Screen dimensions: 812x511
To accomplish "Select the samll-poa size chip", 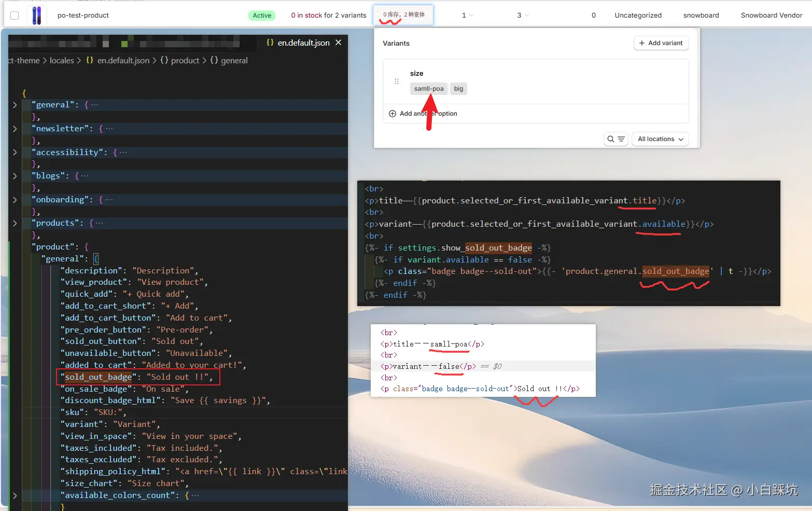I will tap(429, 89).
